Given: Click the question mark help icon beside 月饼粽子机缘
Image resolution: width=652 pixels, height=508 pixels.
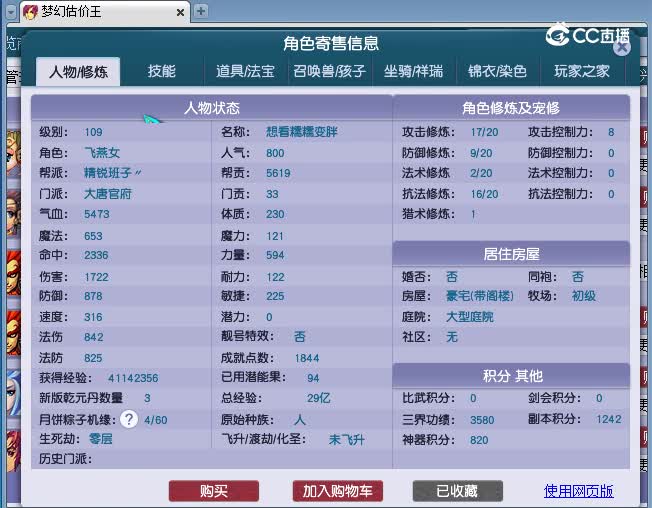Looking at the screenshot, I should [129, 419].
